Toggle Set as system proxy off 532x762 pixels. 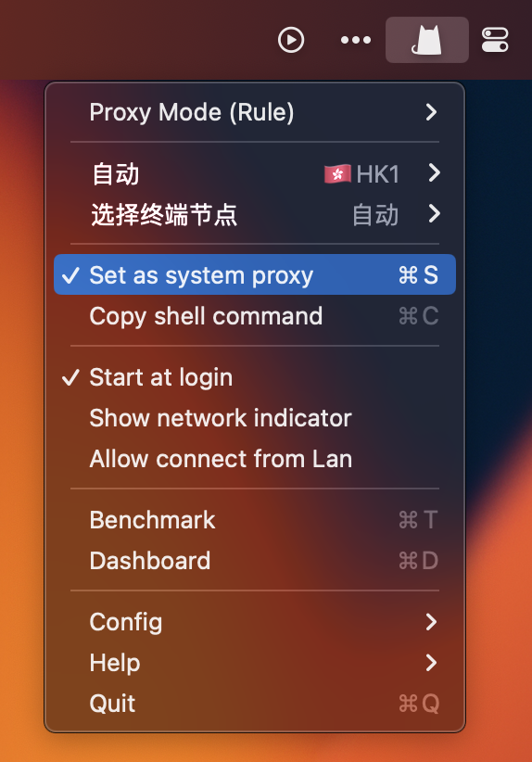point(255,274)
